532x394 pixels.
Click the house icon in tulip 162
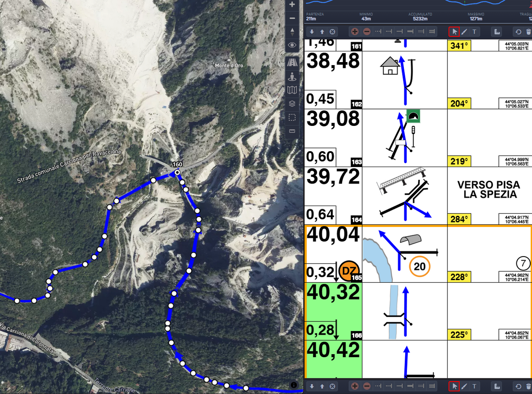pyautogui.click(x=390, y=66)
